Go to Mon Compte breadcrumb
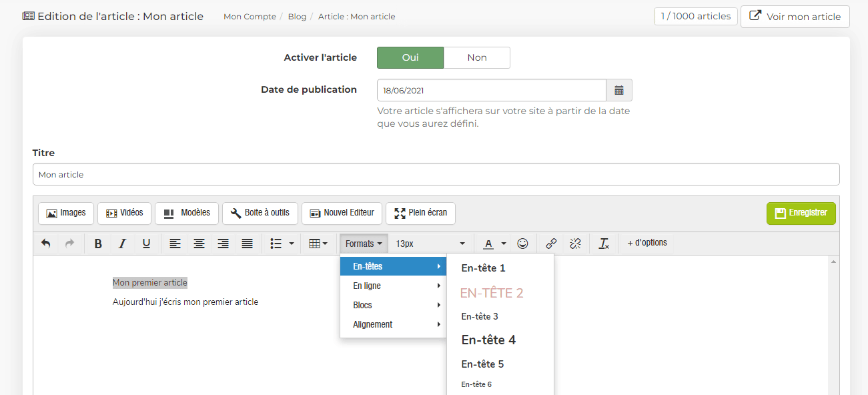 click(x=250, y=17)
